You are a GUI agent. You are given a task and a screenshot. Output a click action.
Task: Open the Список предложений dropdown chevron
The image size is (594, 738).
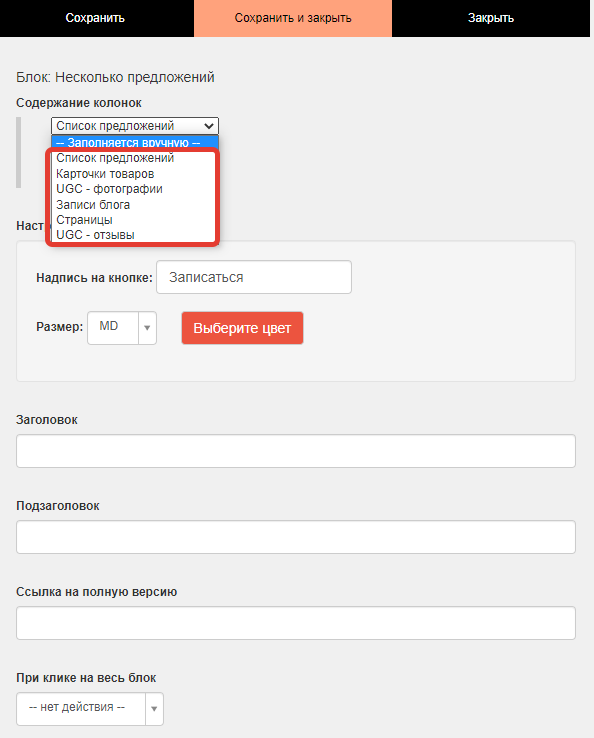209,126
